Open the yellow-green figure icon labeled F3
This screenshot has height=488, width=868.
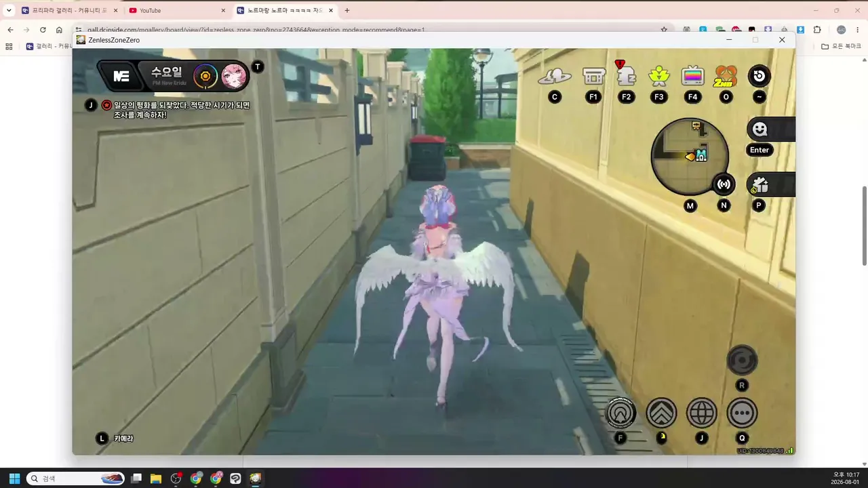pos(659,76)
